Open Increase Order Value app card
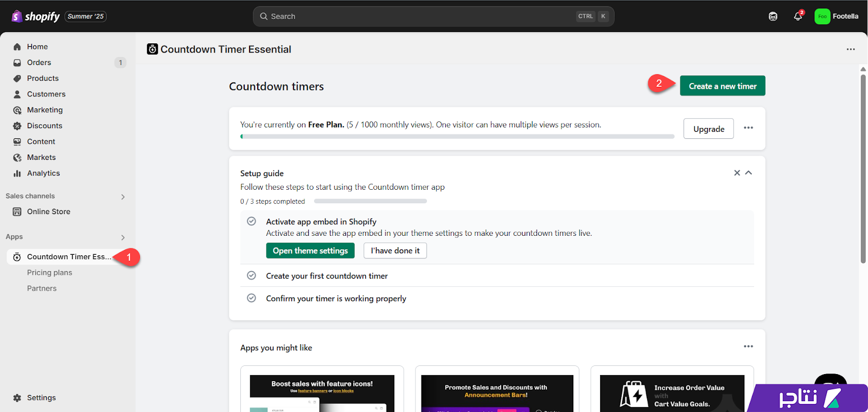Image resolution: width=868 pixels, height=412 pixels. pyautogui.click(x=672, y=389)
